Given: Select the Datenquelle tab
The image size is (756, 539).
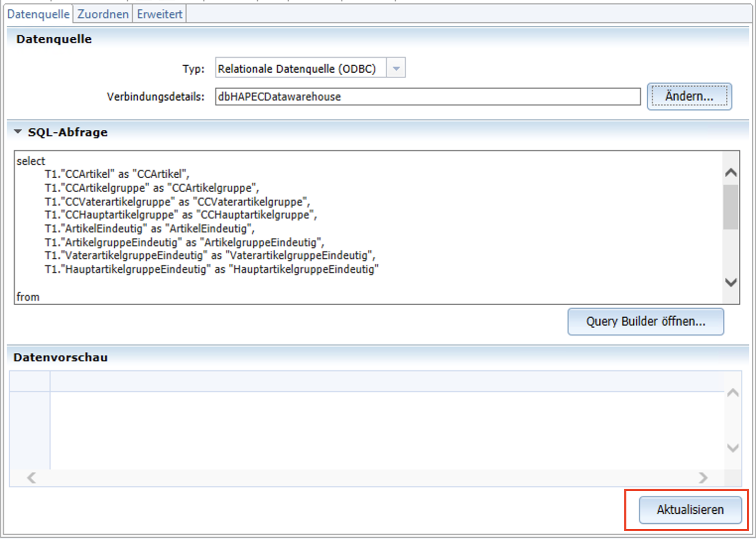Looking at the screenshot, I should [38, 14].
